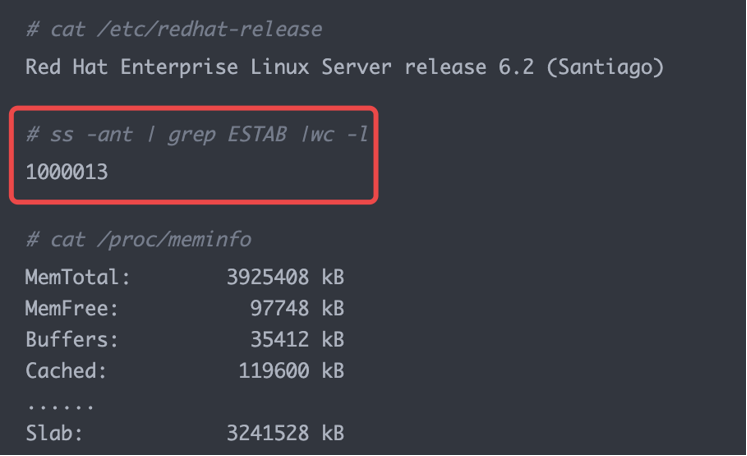This screenshot has height=456, width=747.
Task: Click the Slab value 3241528
Action: pos(268,434)
